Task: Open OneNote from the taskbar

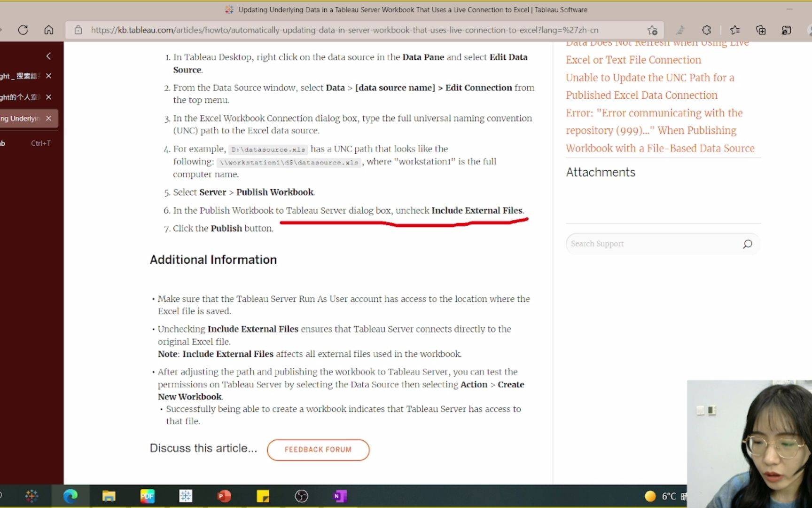Action: pyautogui.click(x=340, y=496)
